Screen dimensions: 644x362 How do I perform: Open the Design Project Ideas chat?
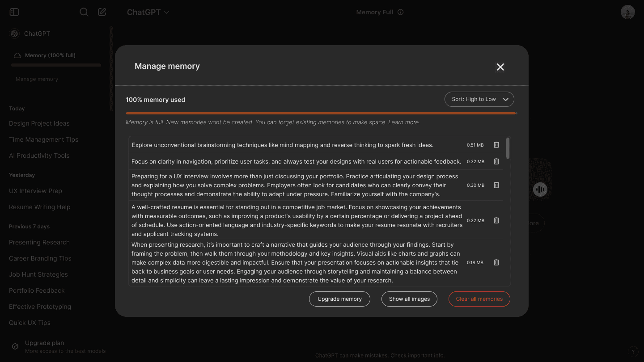coord(39,123)
